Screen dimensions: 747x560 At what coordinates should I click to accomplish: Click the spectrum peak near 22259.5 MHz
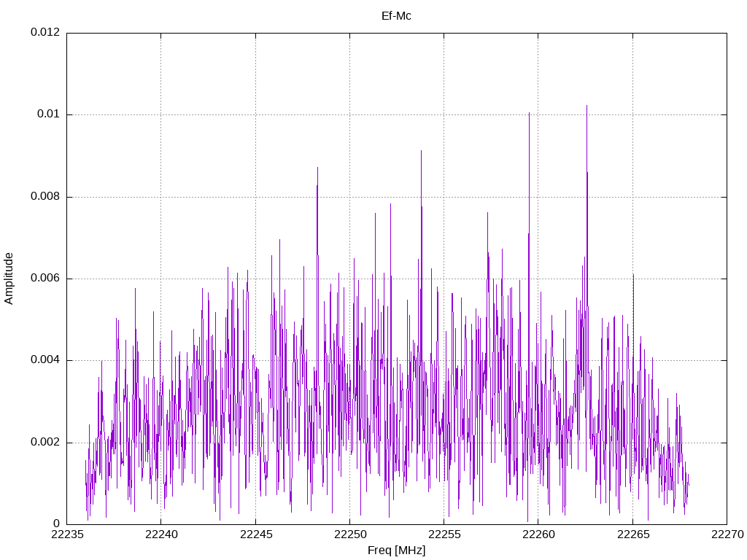(x=529, y=113)
